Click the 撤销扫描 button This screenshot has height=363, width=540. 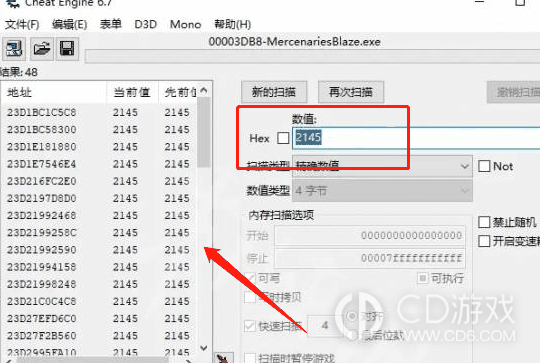point(513,92)
